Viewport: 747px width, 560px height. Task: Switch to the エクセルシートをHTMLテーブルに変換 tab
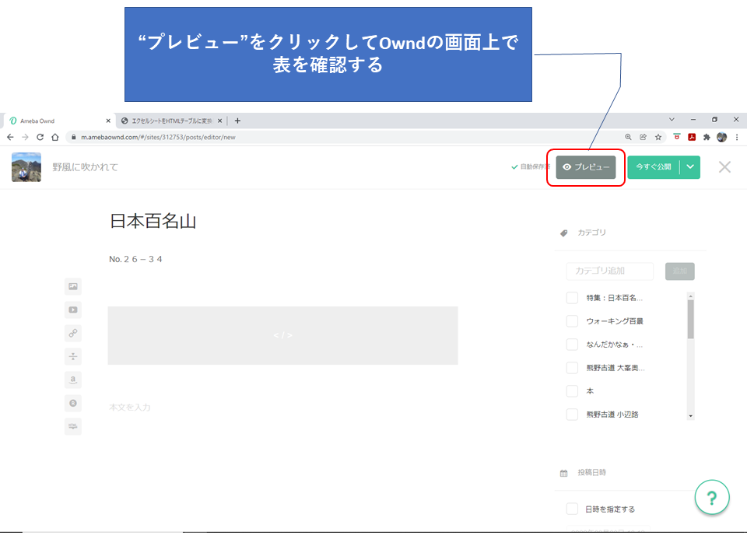point(170,121)
